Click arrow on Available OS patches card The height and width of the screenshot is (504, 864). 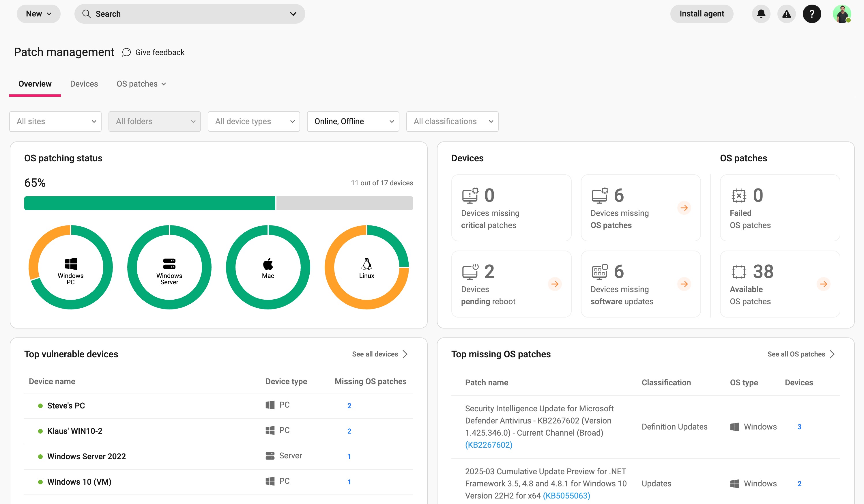point(823,284)
